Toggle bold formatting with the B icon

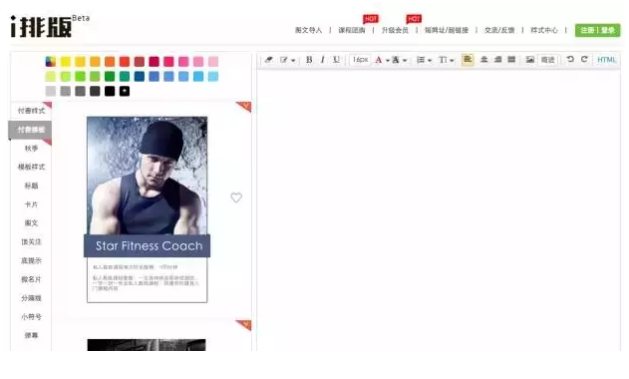point(309,60)
